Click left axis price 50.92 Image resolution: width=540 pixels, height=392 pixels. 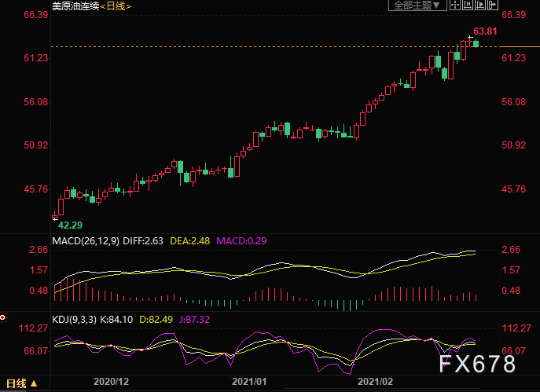click(36, 145)
